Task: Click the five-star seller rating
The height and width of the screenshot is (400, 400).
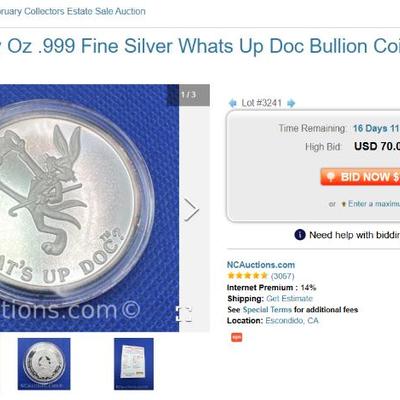Action: (247, 276)
